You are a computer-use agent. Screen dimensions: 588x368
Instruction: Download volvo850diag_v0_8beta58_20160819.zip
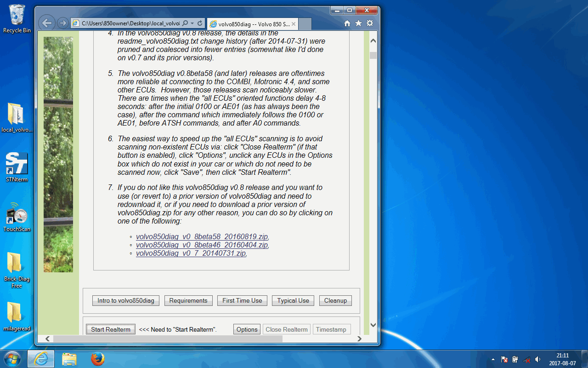(202, 236)
